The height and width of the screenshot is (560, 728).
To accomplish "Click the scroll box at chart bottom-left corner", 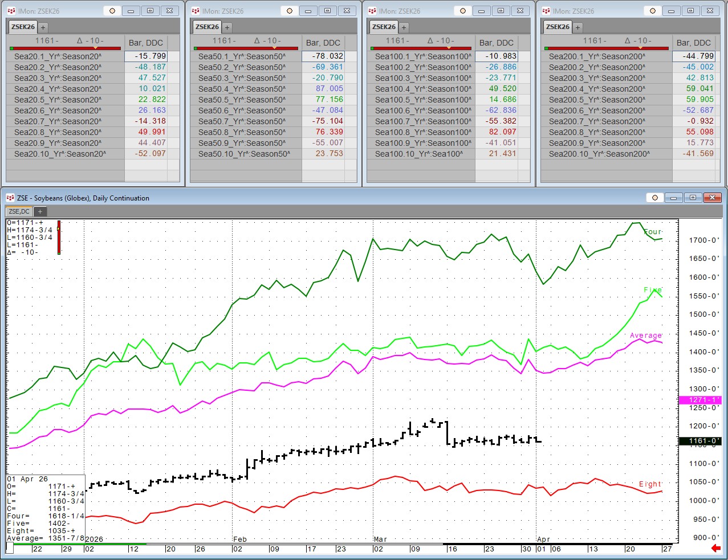I will click(10, 548).
